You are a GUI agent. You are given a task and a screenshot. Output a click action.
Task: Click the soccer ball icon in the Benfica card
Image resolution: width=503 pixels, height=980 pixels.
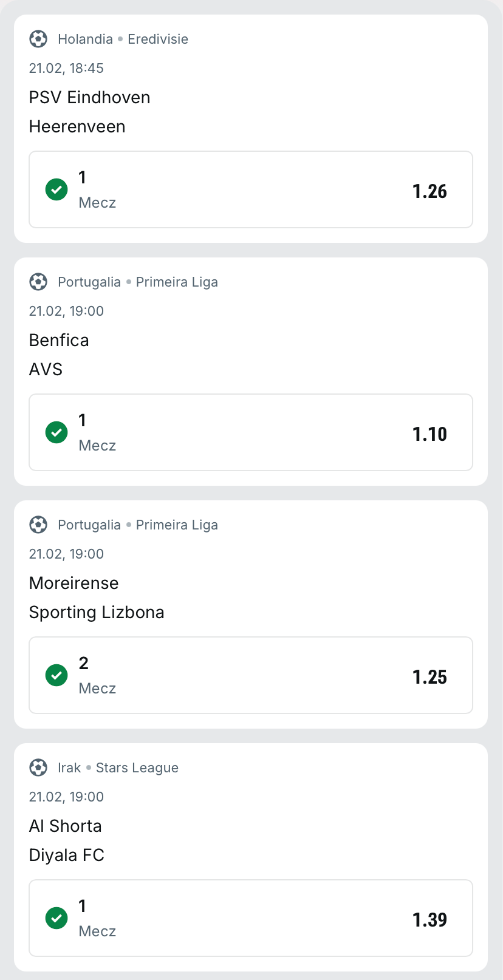tap(38, 282)
